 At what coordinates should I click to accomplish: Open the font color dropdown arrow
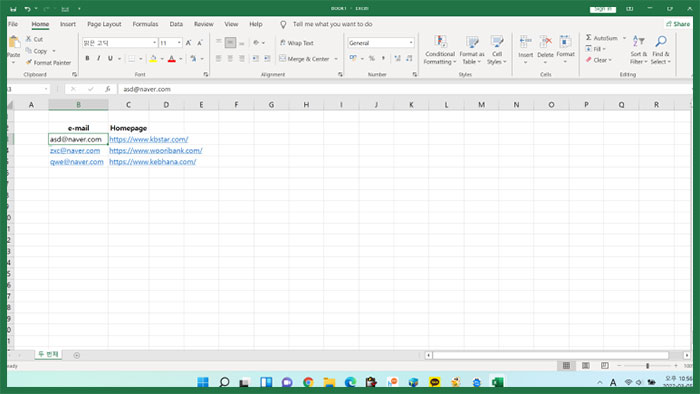(x=181, y=59)
